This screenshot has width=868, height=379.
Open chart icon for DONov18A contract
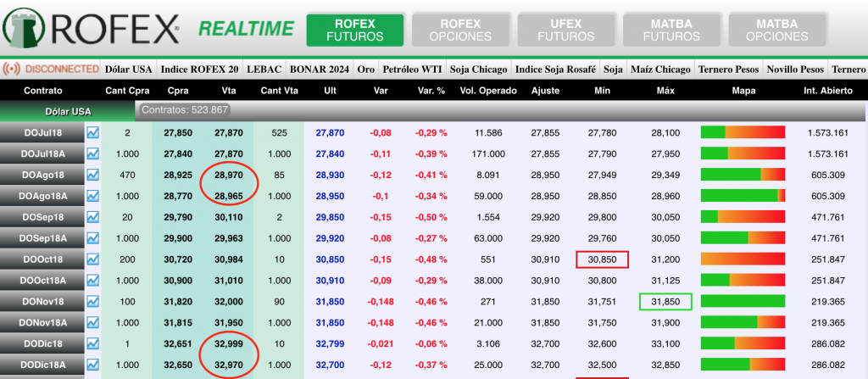[93, 322]
